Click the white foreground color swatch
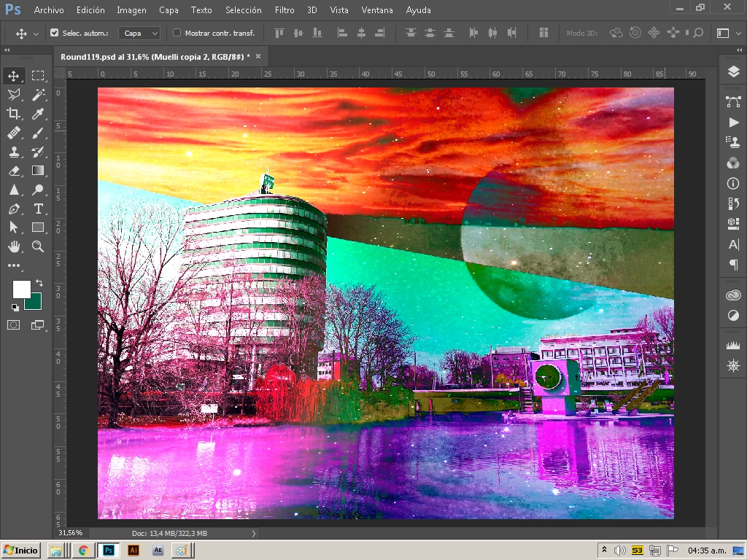The height and width of the screenshot is (560, 747). tap(21, 289)
